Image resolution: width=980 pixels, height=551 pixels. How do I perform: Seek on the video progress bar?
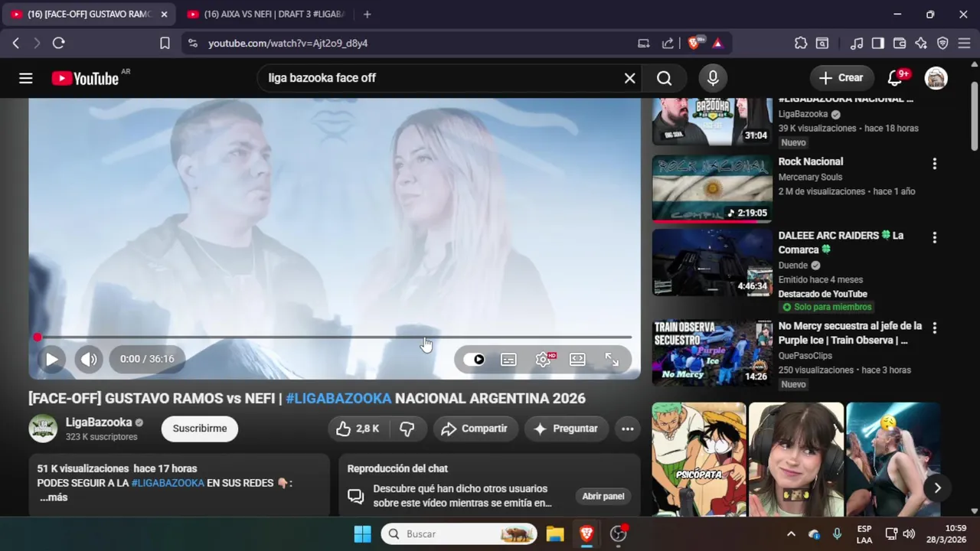tap(334, 337)
